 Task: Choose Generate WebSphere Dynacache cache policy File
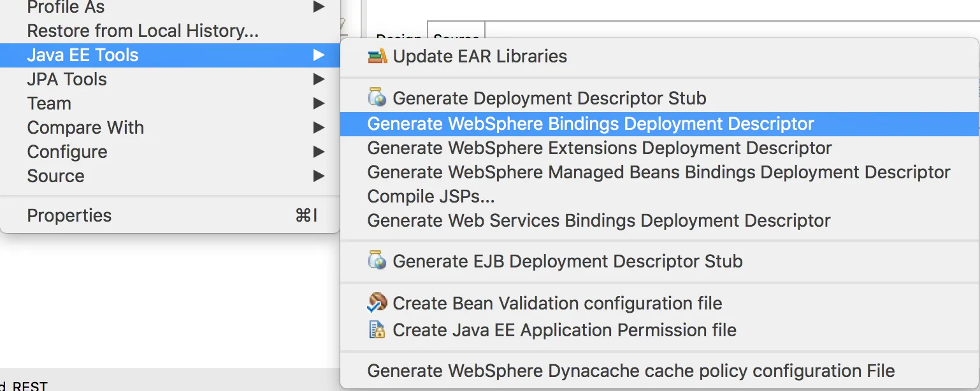click(631, 371)
